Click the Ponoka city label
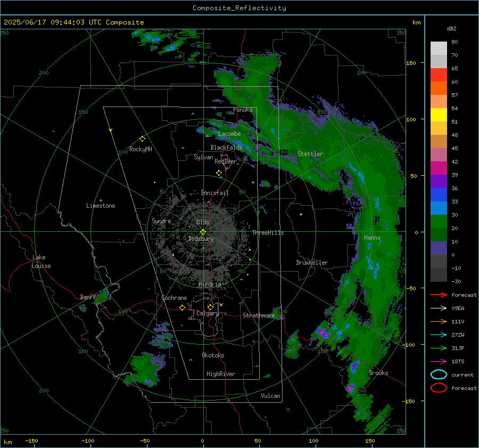This screenshot has width=479, height=448. click(x=243, y=110)
